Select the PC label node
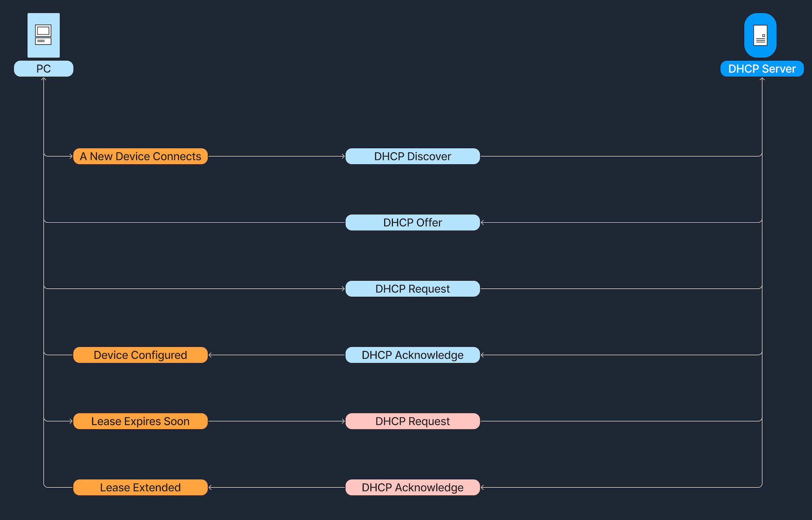The height and width of the screenshot is (520, 812). pos(44,69)
